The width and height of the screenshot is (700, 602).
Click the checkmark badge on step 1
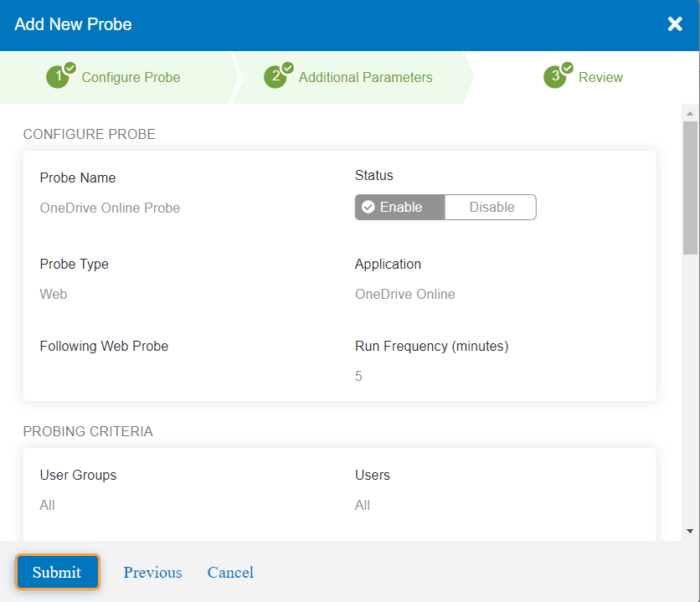[x=69, y=66]
